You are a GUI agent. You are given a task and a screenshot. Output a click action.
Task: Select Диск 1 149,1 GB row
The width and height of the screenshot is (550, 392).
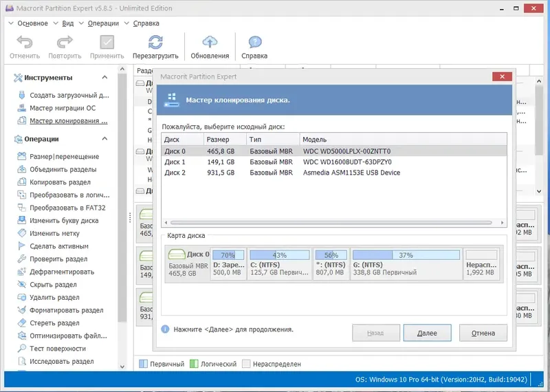[334, 162]
